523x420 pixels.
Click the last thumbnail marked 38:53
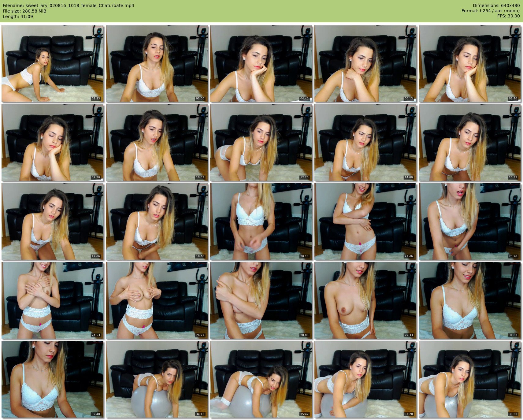pos(470,379)
